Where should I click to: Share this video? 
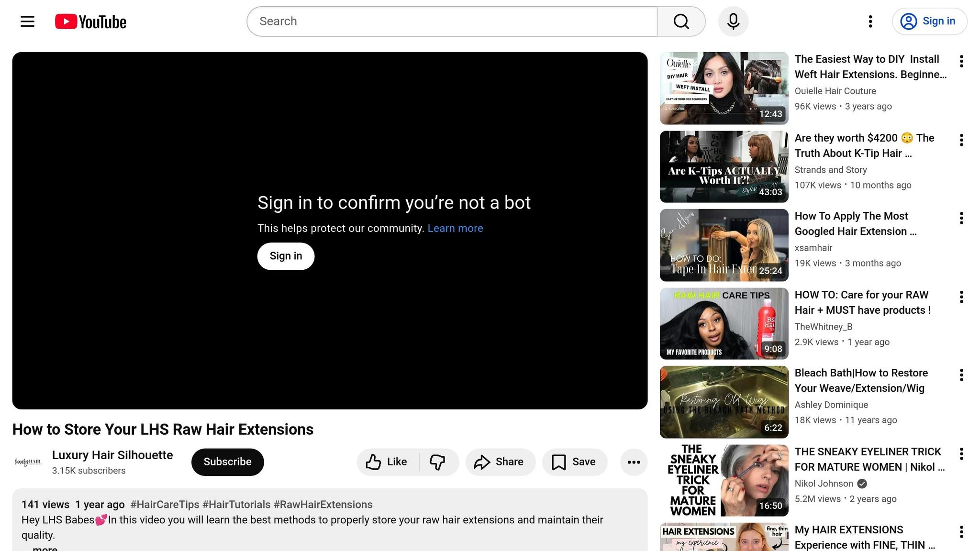[500, 462]
